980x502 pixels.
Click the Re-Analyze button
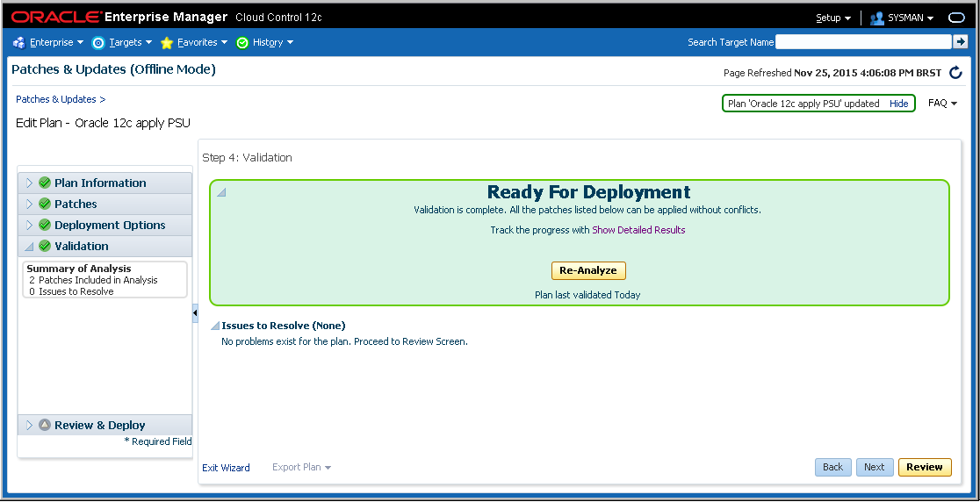coord(588,270)
